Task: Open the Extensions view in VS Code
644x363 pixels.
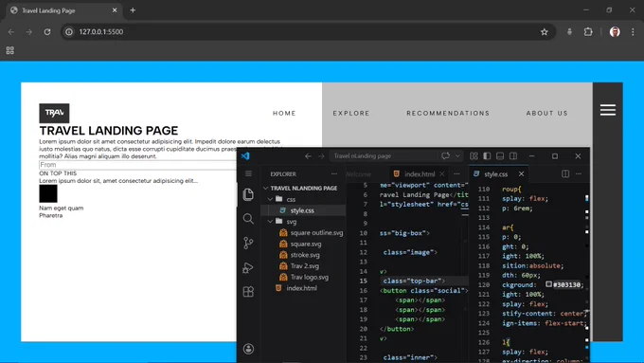Action: point(248,292)
